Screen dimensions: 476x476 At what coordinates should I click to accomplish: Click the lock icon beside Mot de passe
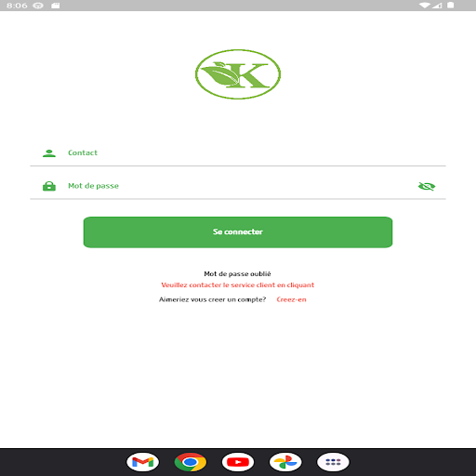click(x=49, y=186)
